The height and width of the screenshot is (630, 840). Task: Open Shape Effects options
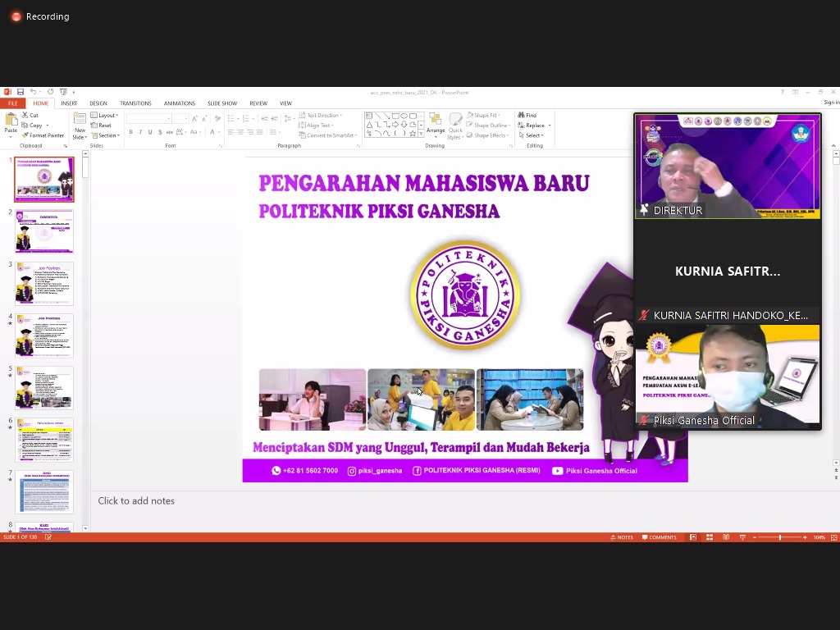[487, 135]
